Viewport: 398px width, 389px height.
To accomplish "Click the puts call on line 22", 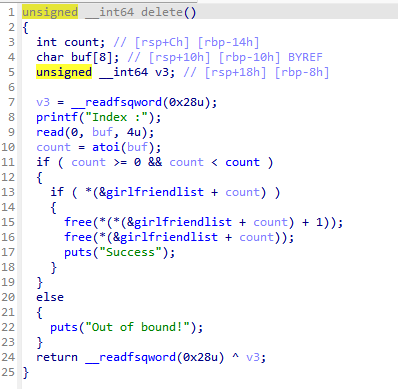I will click(x=64, y=327).
